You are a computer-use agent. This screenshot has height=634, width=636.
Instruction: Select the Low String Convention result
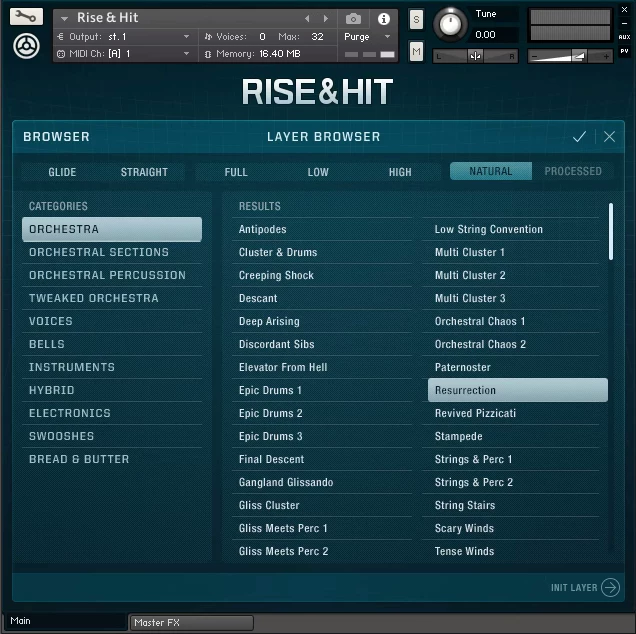511,230
